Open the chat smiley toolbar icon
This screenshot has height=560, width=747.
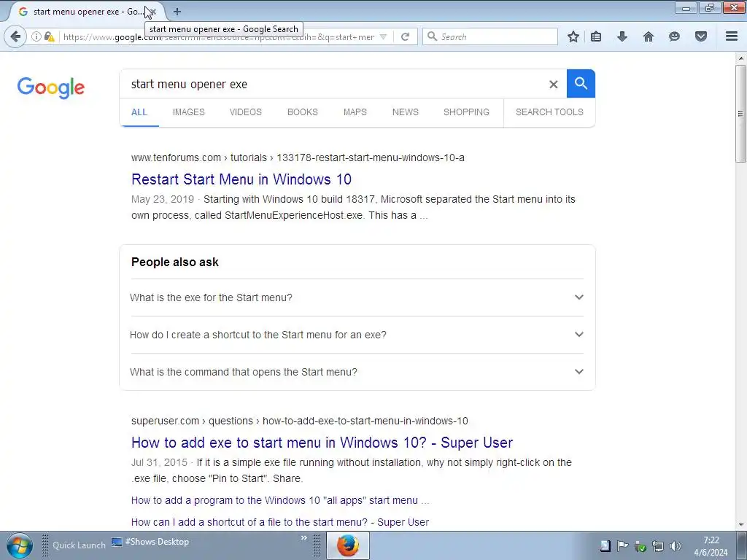coord(674,36)
